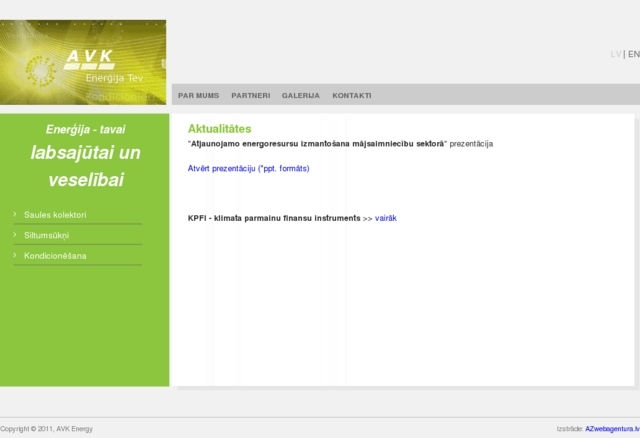Click the AVK Enerģija Tev logo banner
This screenshot has height=438, width=640.
coord(83,62)
